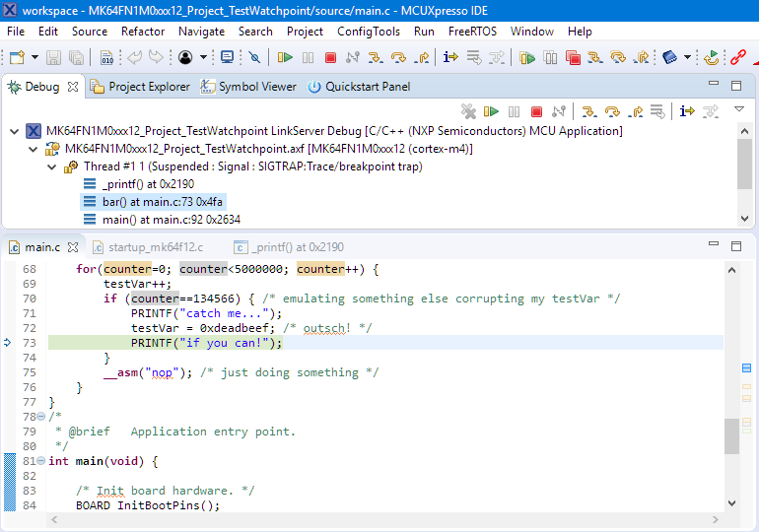Click Terminate in the Debug view toolbar
759x532 pixels.
click(x=536, y=112)
